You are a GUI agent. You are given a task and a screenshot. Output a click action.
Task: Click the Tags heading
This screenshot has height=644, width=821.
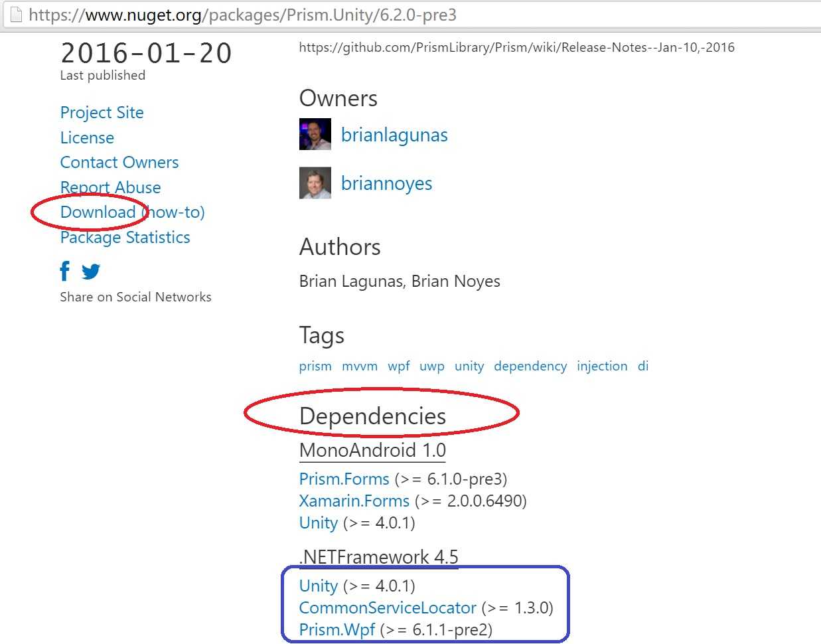[x=322, y=335]
